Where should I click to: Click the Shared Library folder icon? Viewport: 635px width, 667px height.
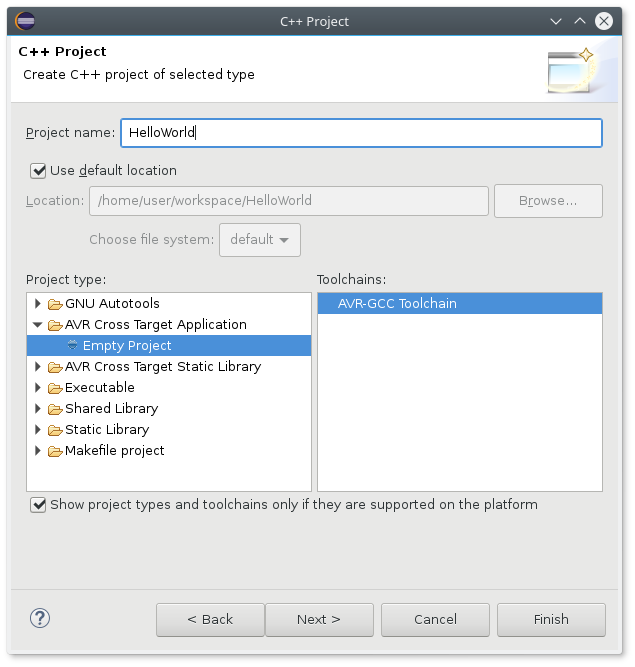click(x=55, y=409)
